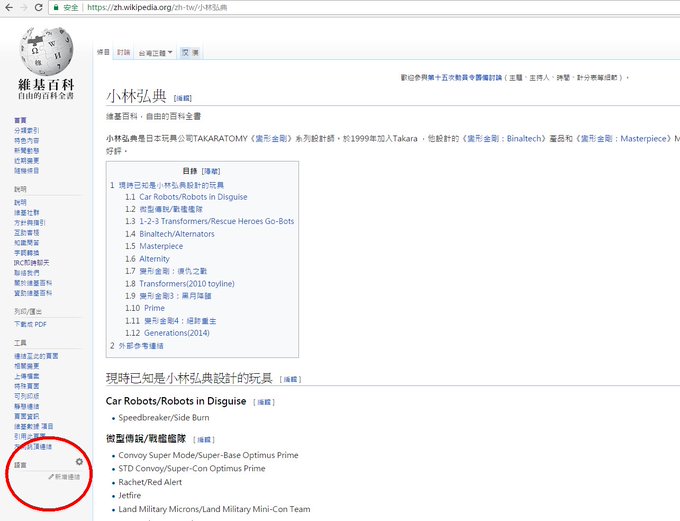Open 字詞轉換 sidebar link
Screen dimensions: 680x521
click(26, 252)
